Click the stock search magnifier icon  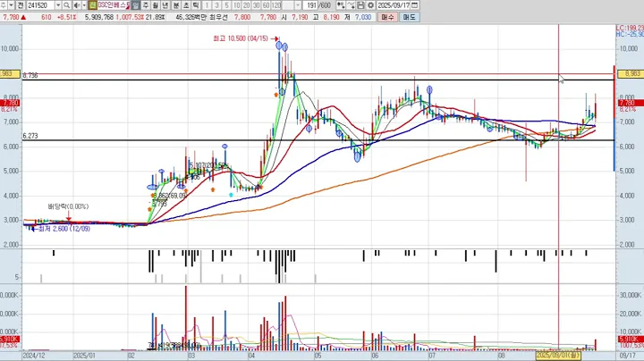click(66, 5)
